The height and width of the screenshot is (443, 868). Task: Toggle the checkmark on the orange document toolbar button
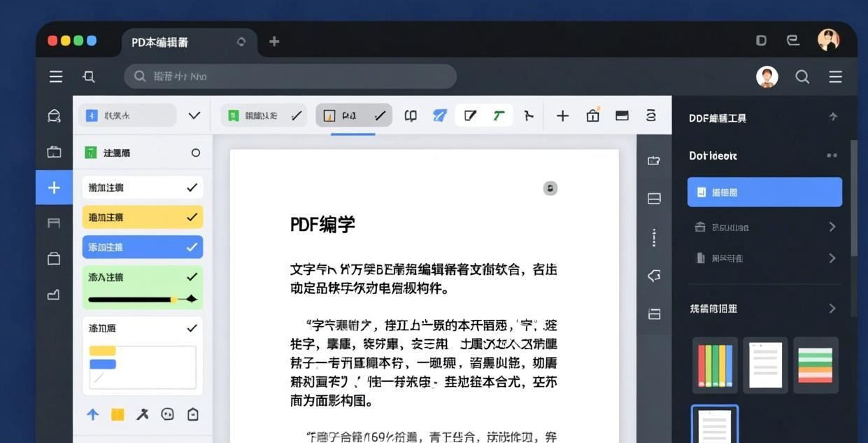tap(380, 116)
